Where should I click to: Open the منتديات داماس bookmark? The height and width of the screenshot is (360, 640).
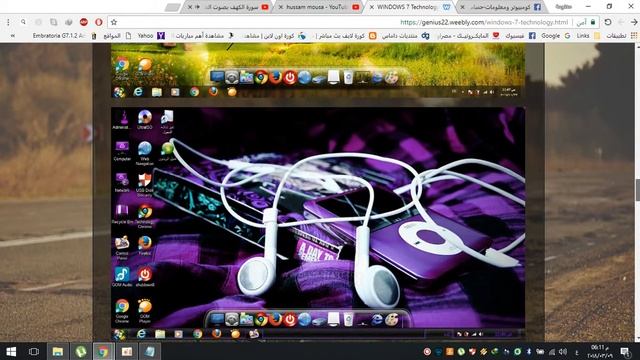click(x=405, y=36)
